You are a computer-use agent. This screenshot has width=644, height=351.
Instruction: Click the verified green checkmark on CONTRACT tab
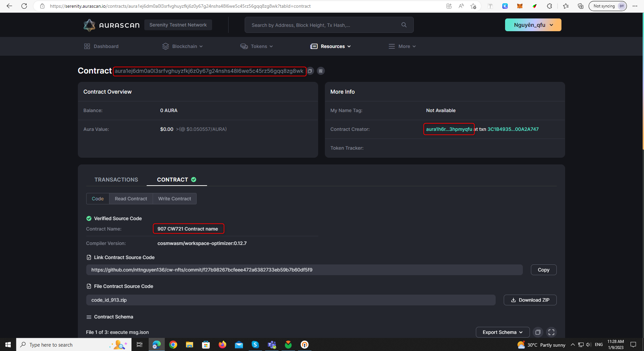coord(194,180)
